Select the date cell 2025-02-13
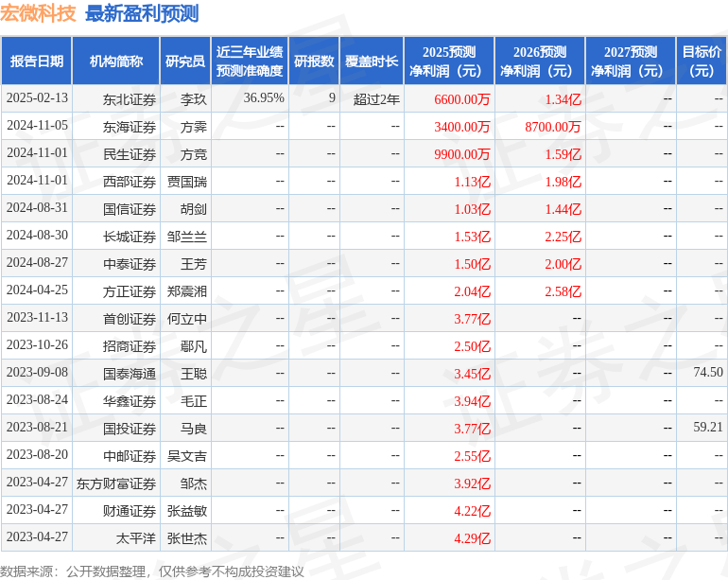The image size is (728, 580). coord(37,98)
